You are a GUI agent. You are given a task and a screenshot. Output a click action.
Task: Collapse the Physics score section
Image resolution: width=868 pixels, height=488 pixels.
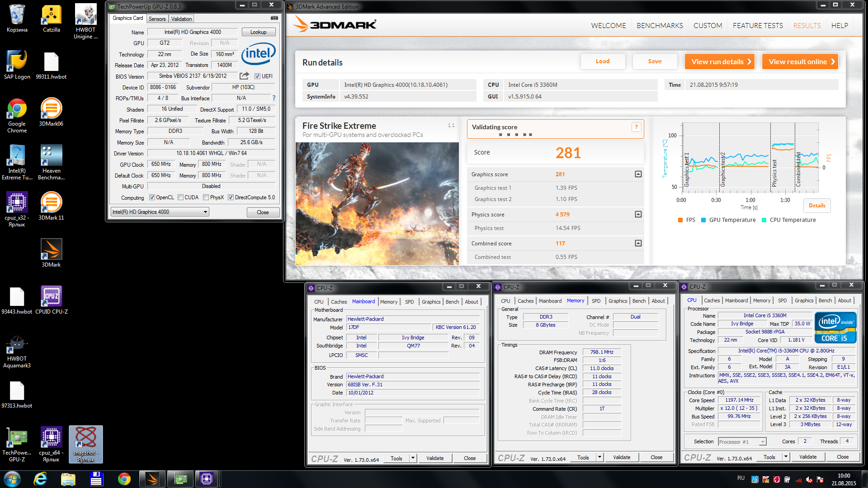tap(638, 214)
